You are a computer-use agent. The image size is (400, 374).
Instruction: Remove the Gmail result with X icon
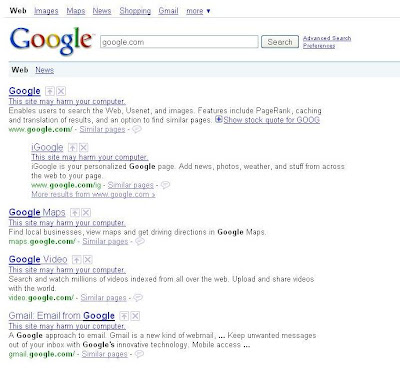pyautogui.click(x=135, y=316)
